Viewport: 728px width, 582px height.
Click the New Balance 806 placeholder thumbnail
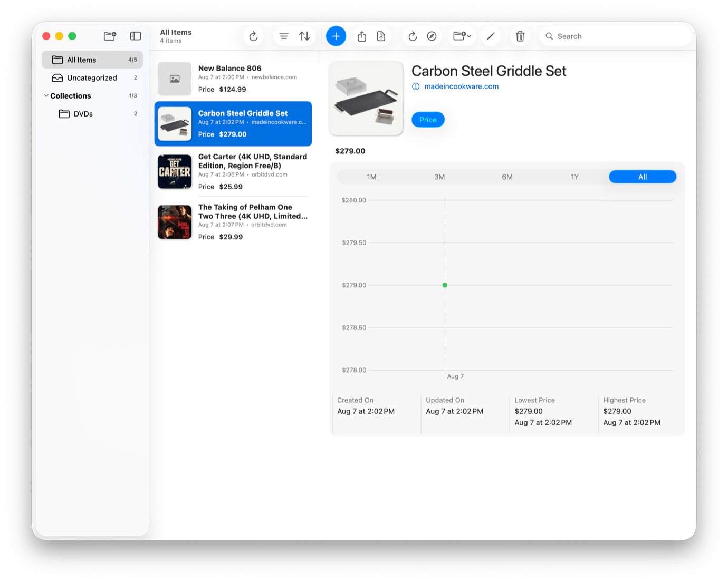tap(175, 79)
